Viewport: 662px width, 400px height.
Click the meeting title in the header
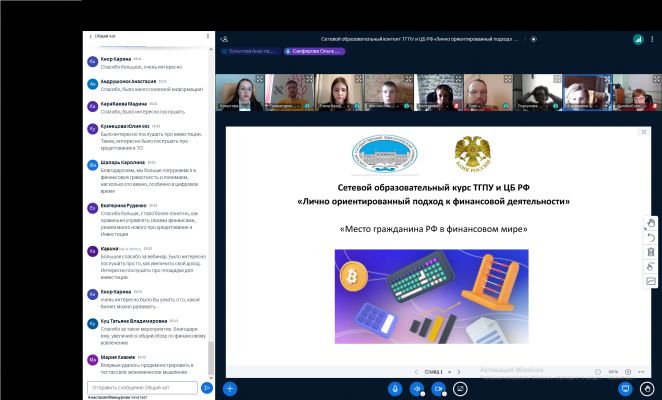tap(419, 39)
